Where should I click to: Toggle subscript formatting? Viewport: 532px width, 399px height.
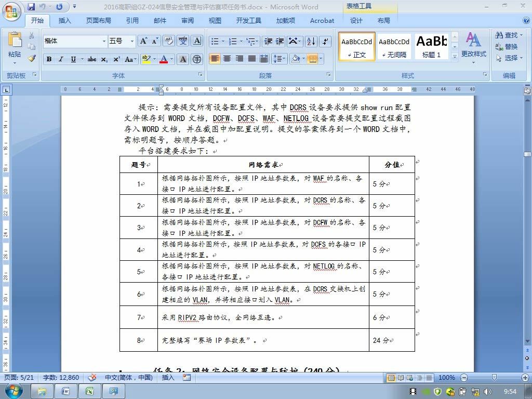point(104,59)
